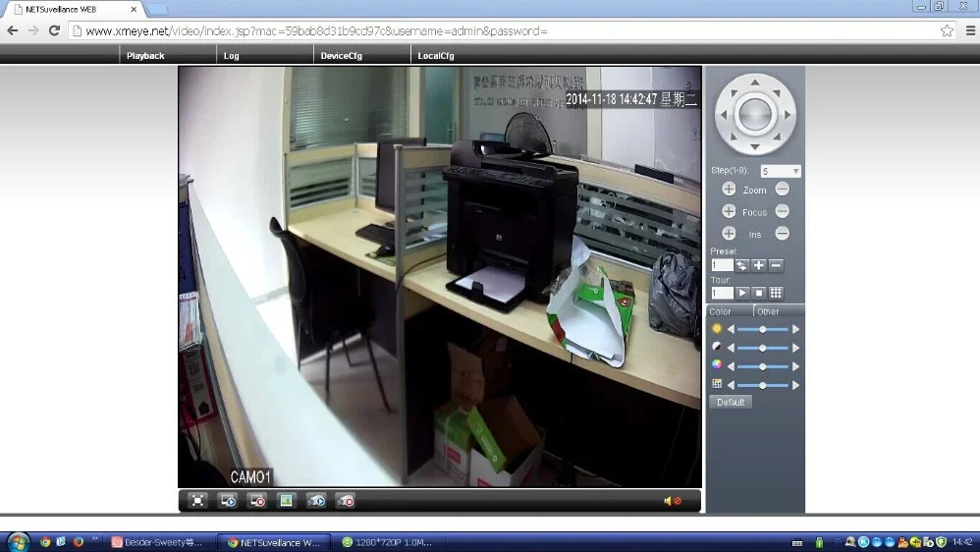980x552 pixels.
Task: Open Chrome menu icon
Action: click(x=970, y=30)
